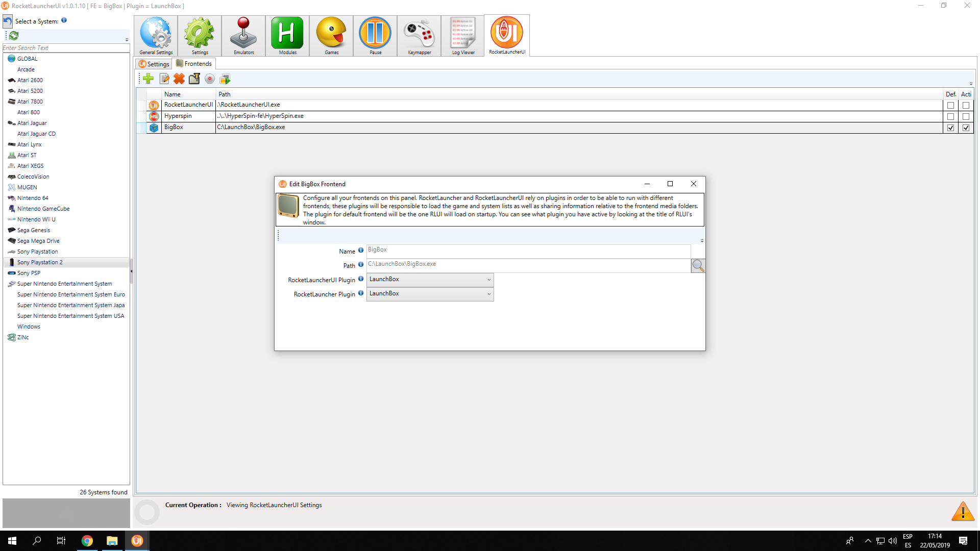Screen dimensions: 980x551
Task: Open the Windows Start menu
Action: point(12,541)
